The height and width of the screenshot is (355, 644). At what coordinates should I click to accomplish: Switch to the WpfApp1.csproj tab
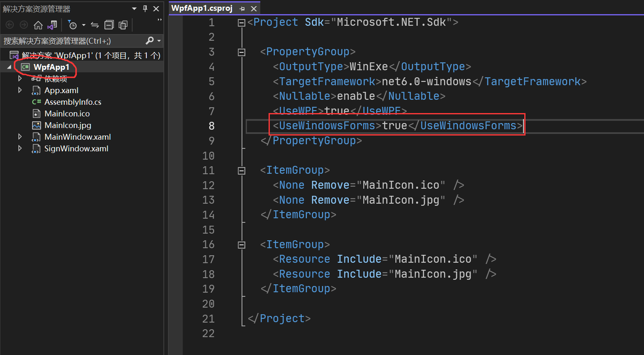pos(202,8)
